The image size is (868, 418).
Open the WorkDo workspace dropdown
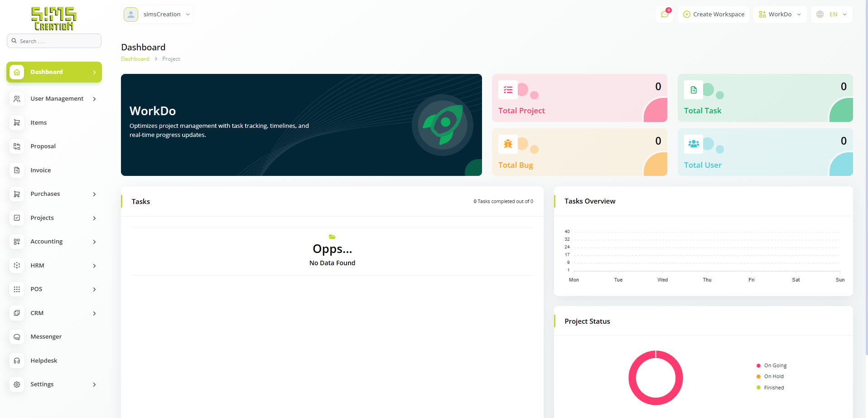coord(780,15)
